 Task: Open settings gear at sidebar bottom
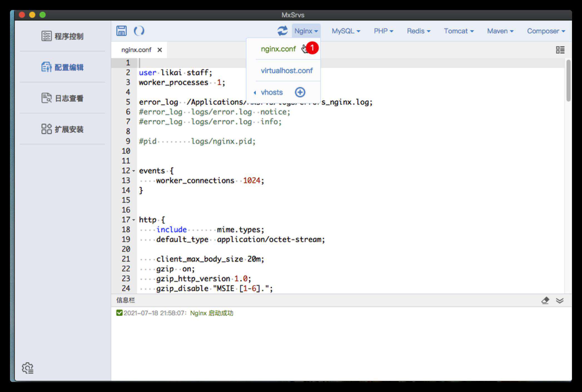(x=28, y=368)
